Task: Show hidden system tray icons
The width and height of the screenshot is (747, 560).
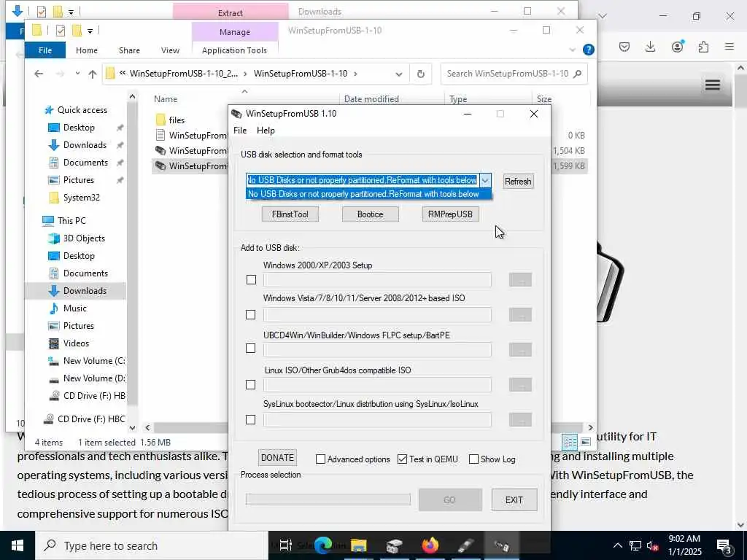Action: coord(617,545)
